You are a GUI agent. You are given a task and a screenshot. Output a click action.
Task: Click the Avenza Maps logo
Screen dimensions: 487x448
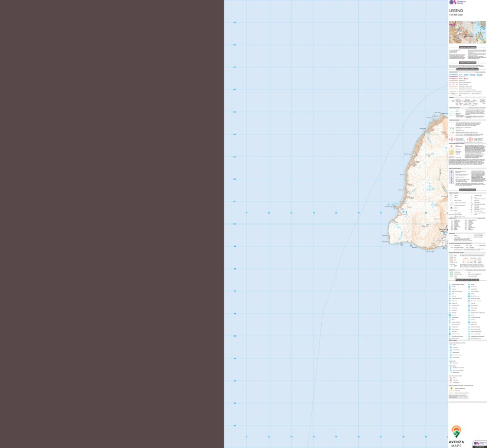tap(456, 436)
